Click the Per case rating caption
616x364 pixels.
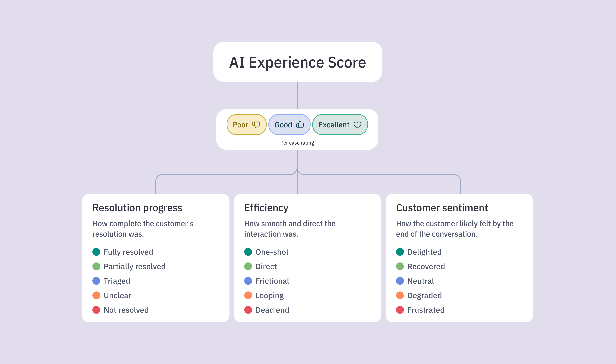click(x=297, y=143)
